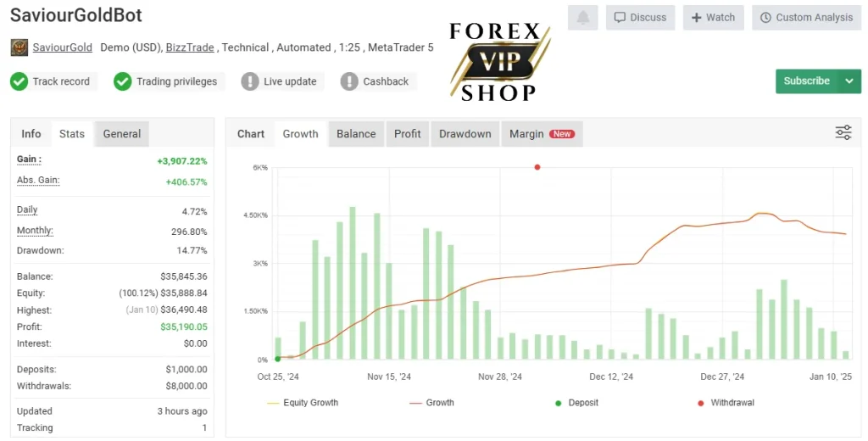Open the Margin tab marked New
Image resolution: width=868 pixels, height=441 pixels.
point(542,133)
